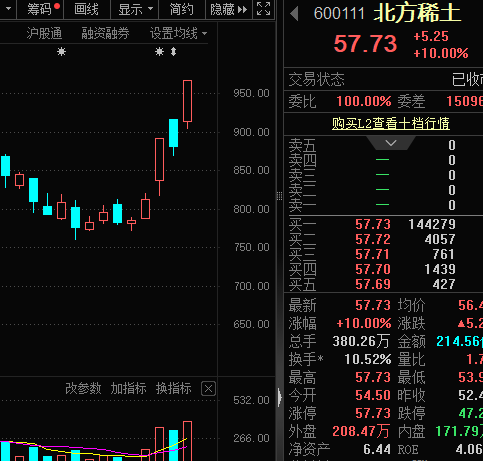Click the 总手 value 380.26万

(361, 341)
